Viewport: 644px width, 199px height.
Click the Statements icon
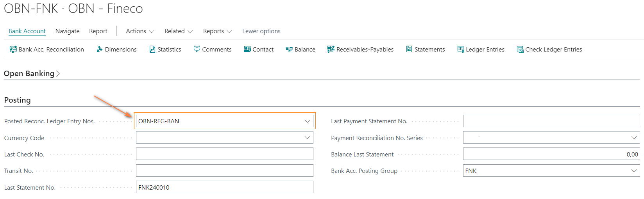(409, 49)
